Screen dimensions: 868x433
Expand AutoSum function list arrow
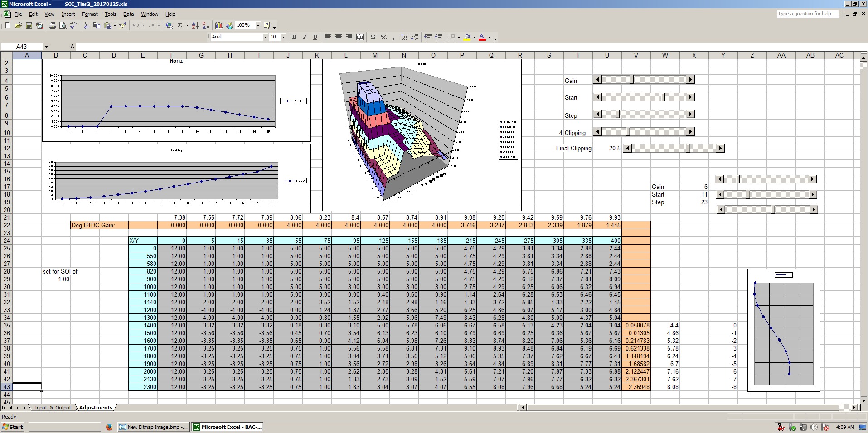coord(187,25)
